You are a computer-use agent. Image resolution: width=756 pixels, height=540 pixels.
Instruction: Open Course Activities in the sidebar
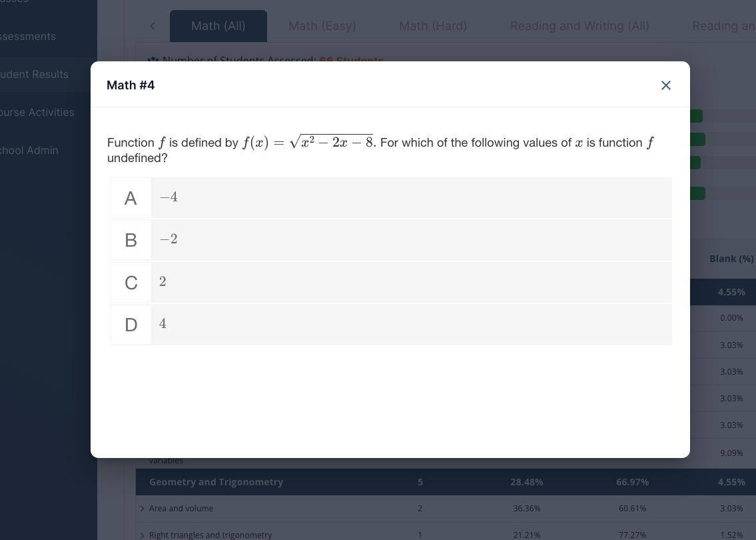point(37,112)
